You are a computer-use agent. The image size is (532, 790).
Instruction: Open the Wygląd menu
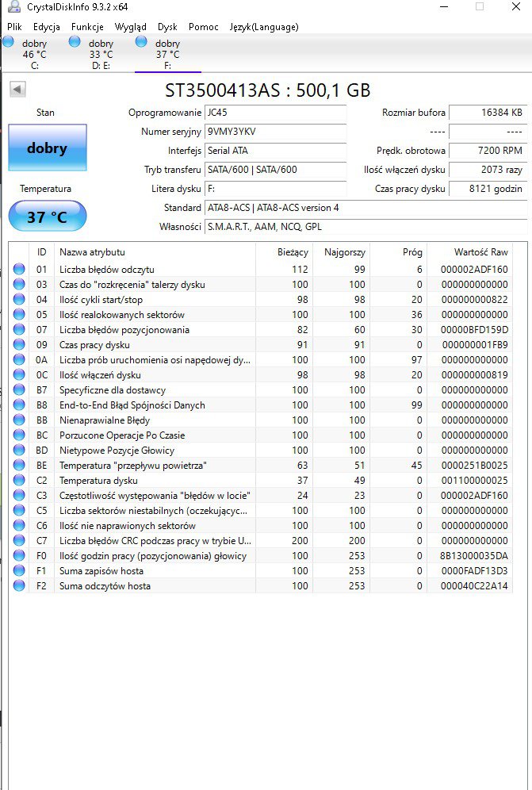point(131,27)
